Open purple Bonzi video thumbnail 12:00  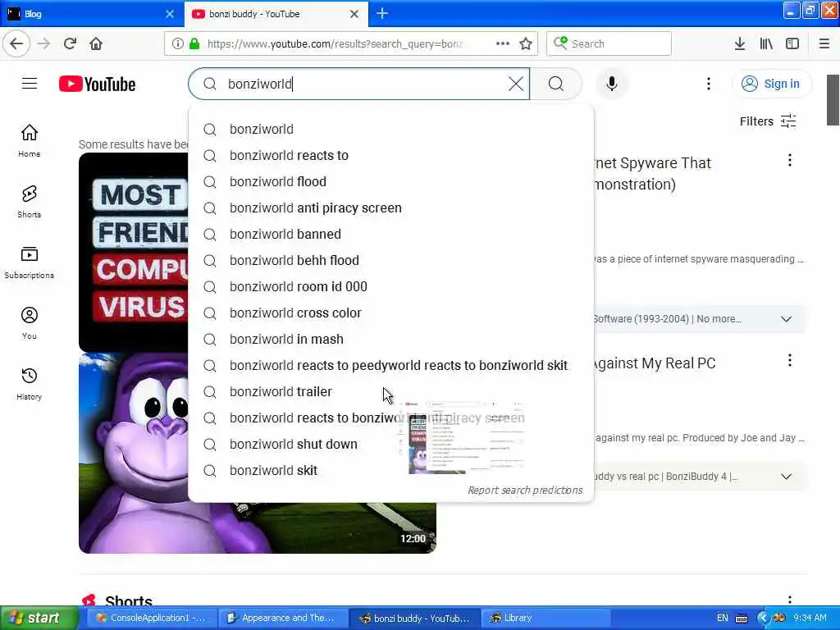[258, 453]
